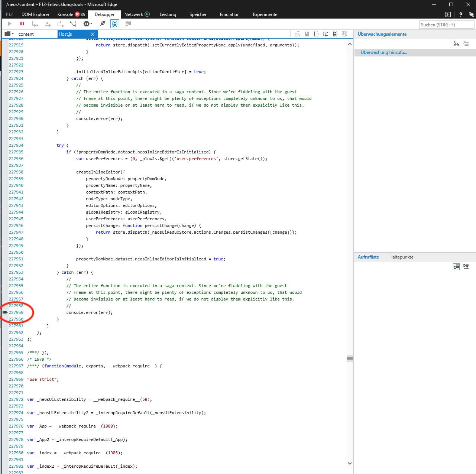Toggle the word wrap icon
Viewport: 476px width, 474px height.
[326, 34]
